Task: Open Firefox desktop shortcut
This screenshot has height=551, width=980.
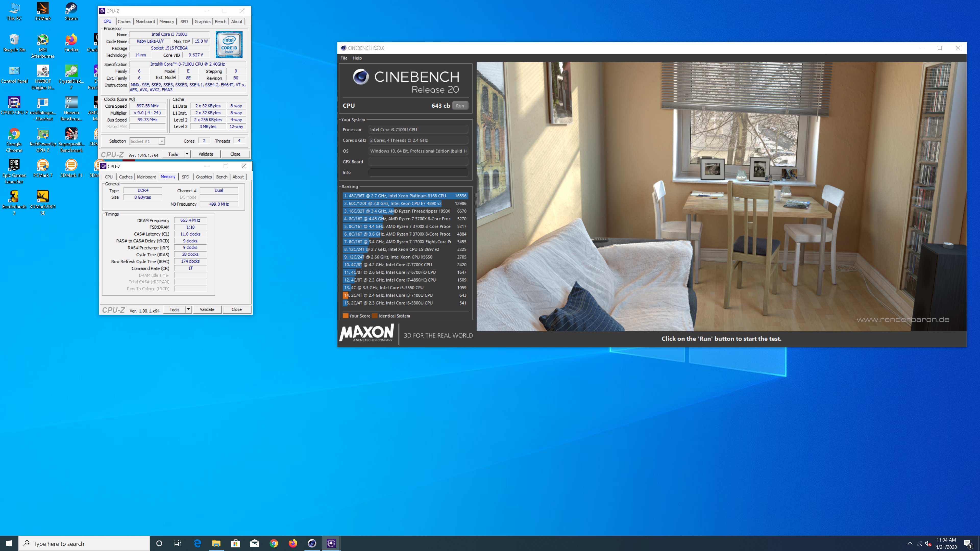Action: (71, 43)
